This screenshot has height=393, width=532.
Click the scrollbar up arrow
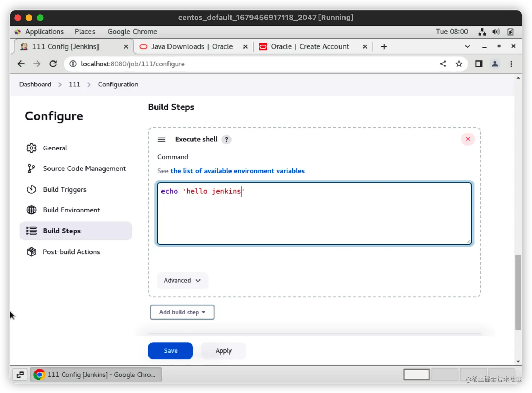coord(518,78)
